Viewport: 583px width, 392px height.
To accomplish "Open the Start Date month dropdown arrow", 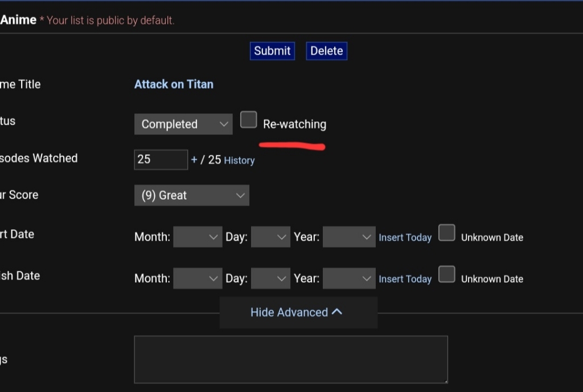I will [x=213, y=237].
